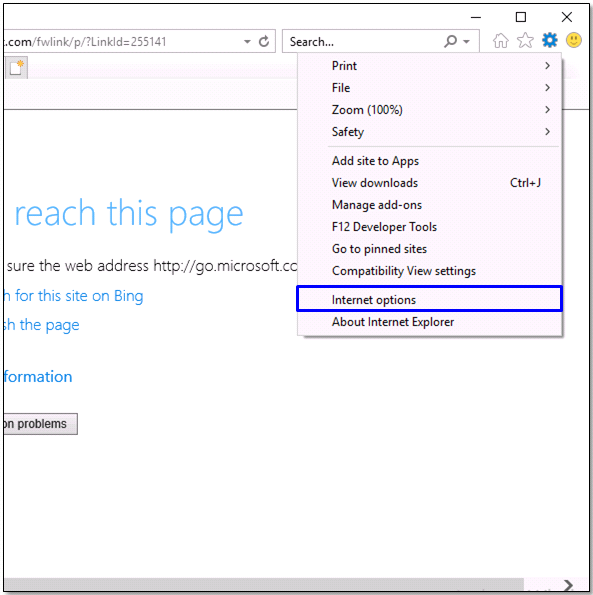Click the horizontal scrollbar right arrow
Image resolution: width=593 pixels, height=595 pixels.
click(x=568, y=585)
